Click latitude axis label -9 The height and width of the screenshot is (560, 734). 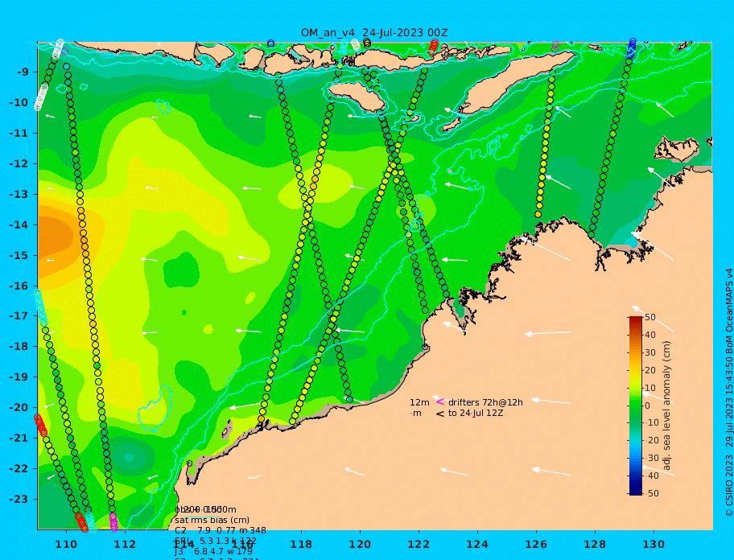pyautogui.click(x=23, y=72)
